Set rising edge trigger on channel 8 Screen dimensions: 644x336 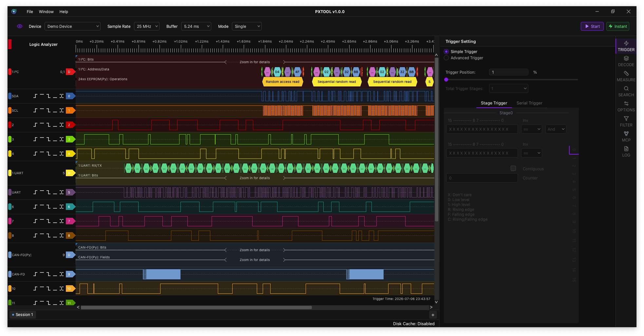(x=35, y=235)
